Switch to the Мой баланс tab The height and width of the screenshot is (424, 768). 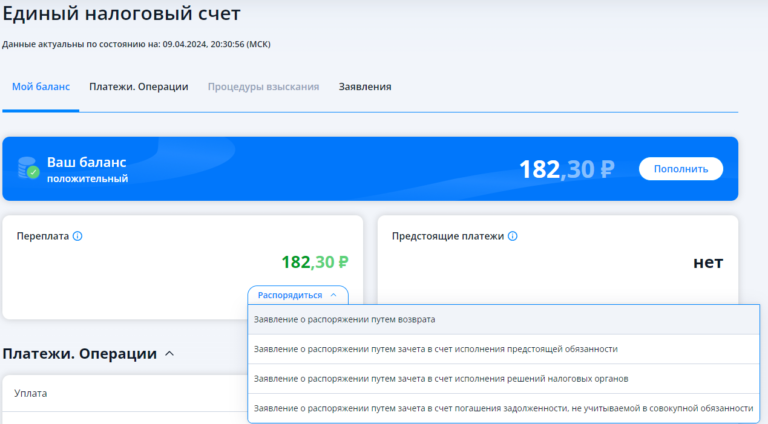[41, 87]
